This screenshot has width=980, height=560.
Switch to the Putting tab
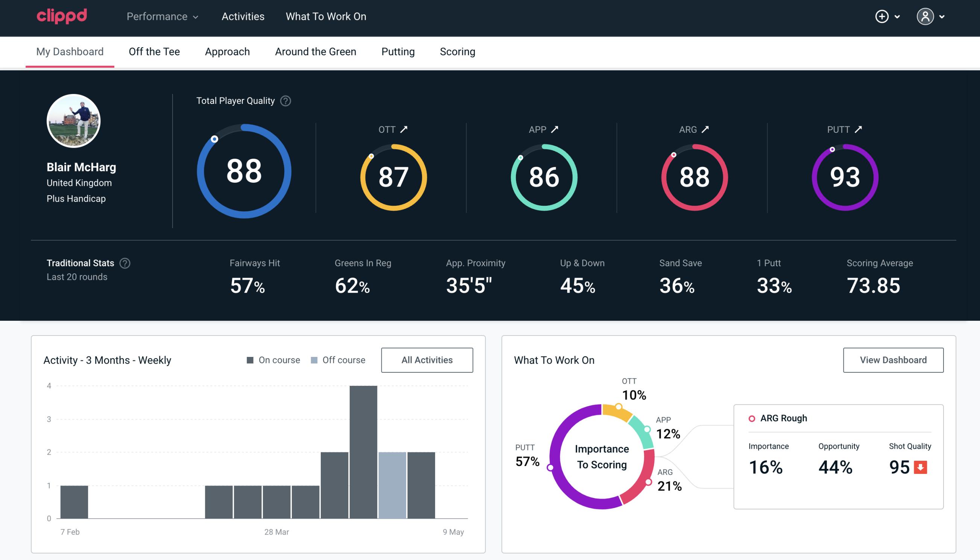pyautogui.click(x=398, y=51)
